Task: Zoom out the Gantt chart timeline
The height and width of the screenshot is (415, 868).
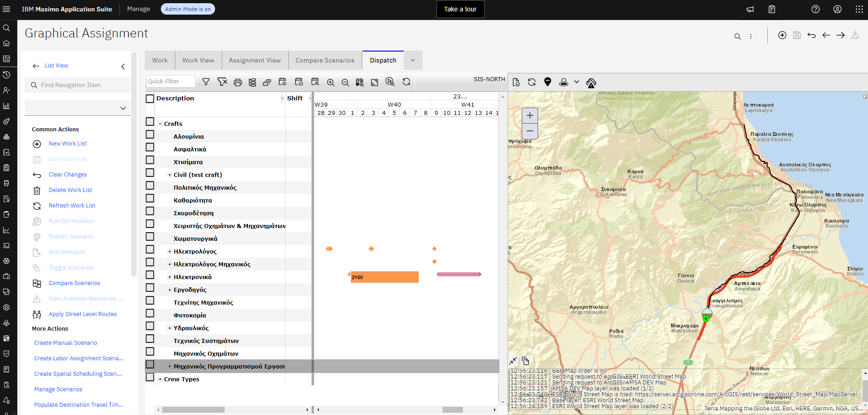Action: pos(345,83)
